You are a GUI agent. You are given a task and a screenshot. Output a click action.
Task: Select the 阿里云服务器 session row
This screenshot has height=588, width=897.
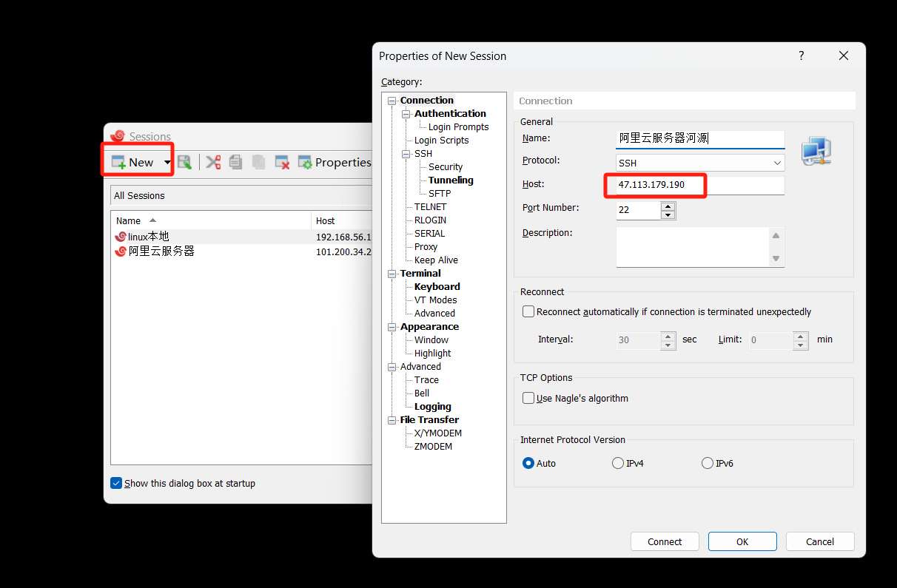(x=241, y=251)
